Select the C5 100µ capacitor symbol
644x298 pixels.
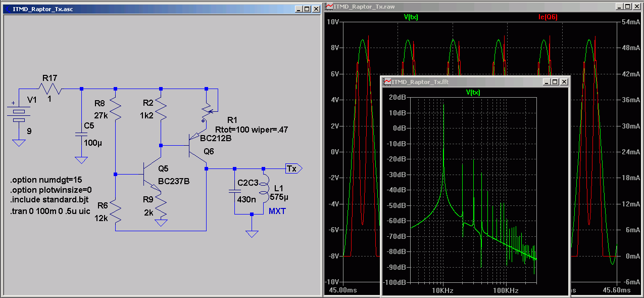(x=81, y=135)
